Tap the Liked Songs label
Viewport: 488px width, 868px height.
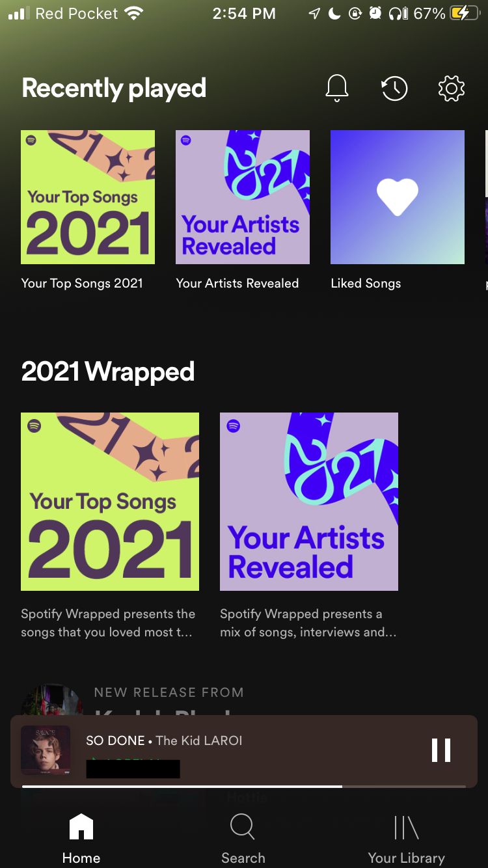click(x=366, y=283)
